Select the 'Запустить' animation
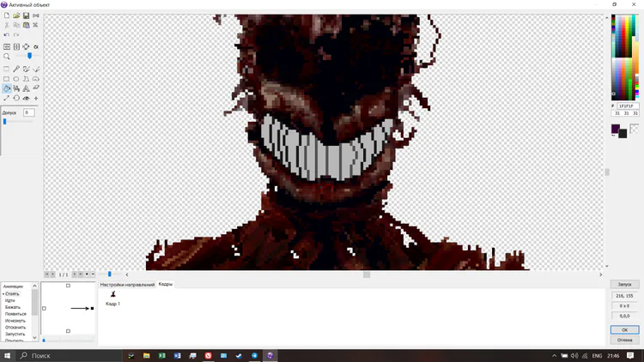Viewport: 644px width, 362px height. click(x=15, y=334)
